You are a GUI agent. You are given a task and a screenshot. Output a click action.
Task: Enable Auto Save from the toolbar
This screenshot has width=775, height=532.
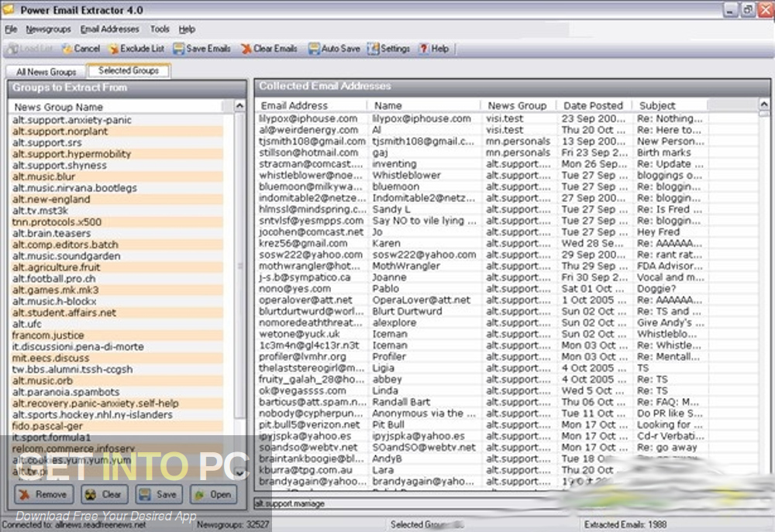(x=333, y=48)
